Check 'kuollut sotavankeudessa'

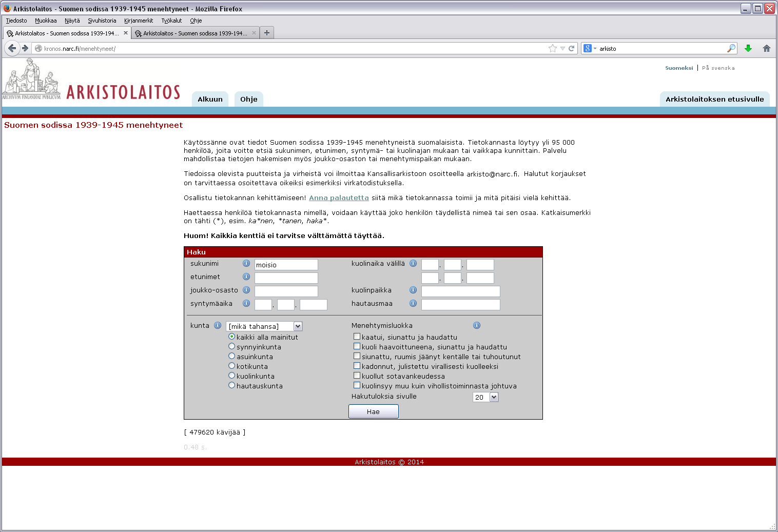(357, 376)
